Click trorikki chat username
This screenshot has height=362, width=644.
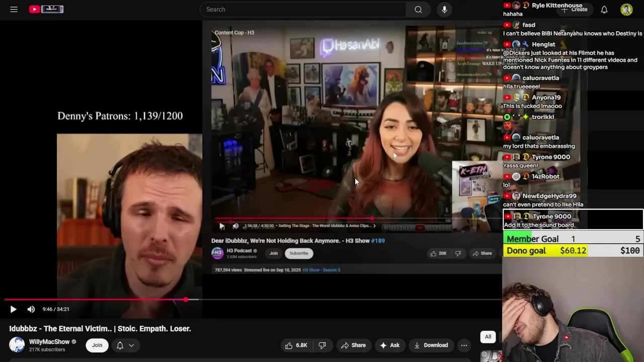point(543,117)
